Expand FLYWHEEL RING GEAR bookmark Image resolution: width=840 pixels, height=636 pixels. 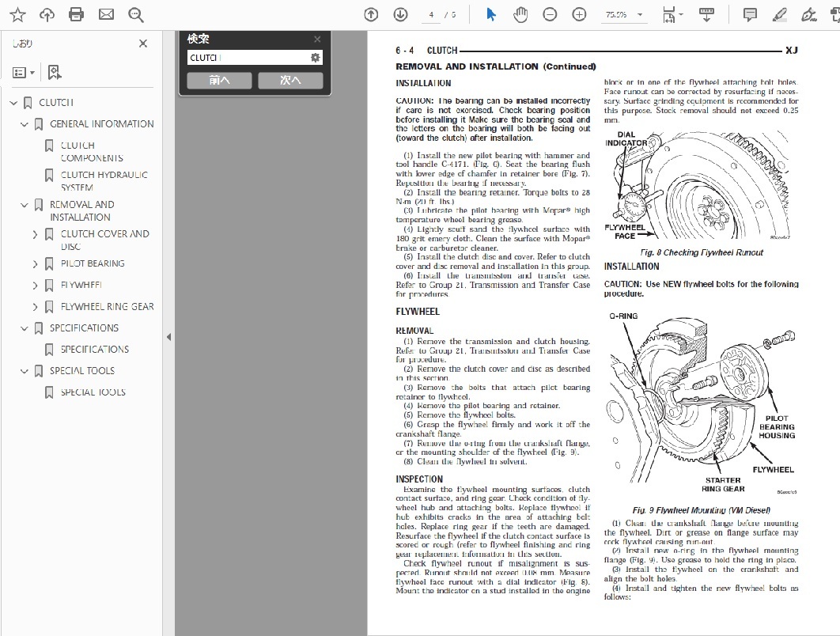coord(35,307)
